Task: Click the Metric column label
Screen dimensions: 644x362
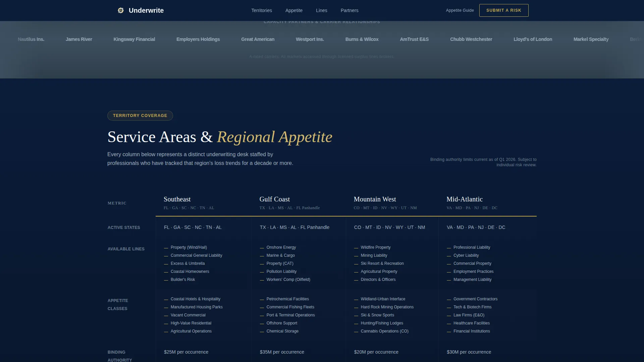Action: click(117, 203)
